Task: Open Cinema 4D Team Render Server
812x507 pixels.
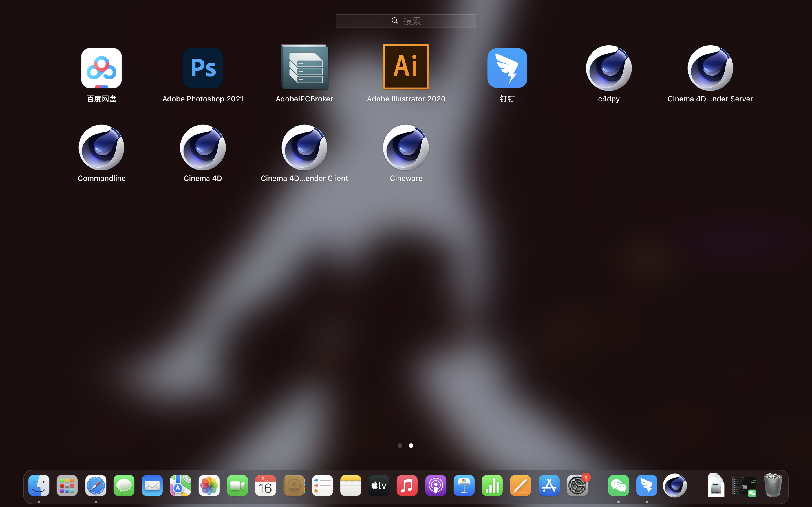Action: click(x=710, y=68)
